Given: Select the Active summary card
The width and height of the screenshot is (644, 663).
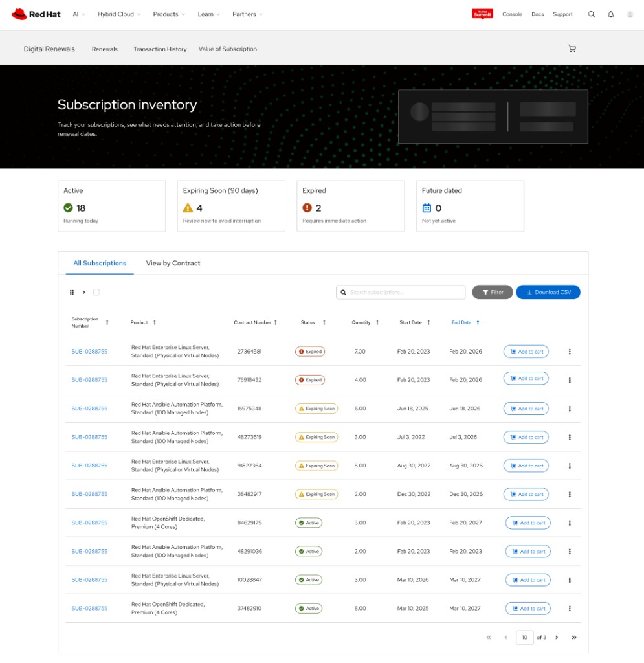Looking at the screenshot, I should pos(111,207).
